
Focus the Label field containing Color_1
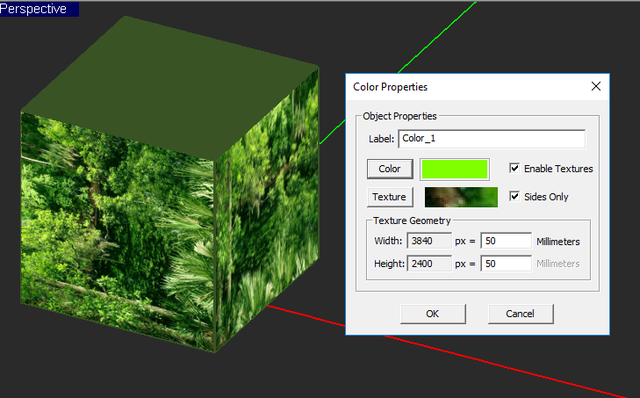(491, 139)
